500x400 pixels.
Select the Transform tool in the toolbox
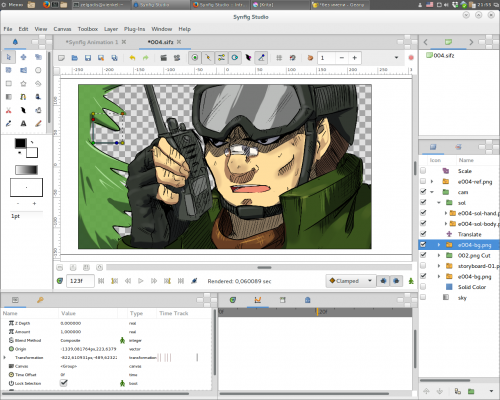point(9,57)
